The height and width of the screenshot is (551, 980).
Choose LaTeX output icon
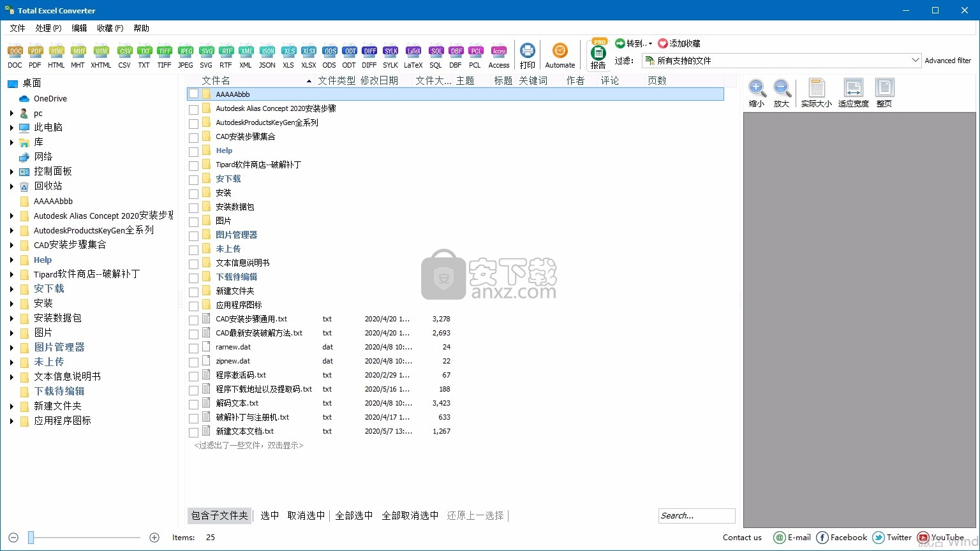[x=413, y=55]
